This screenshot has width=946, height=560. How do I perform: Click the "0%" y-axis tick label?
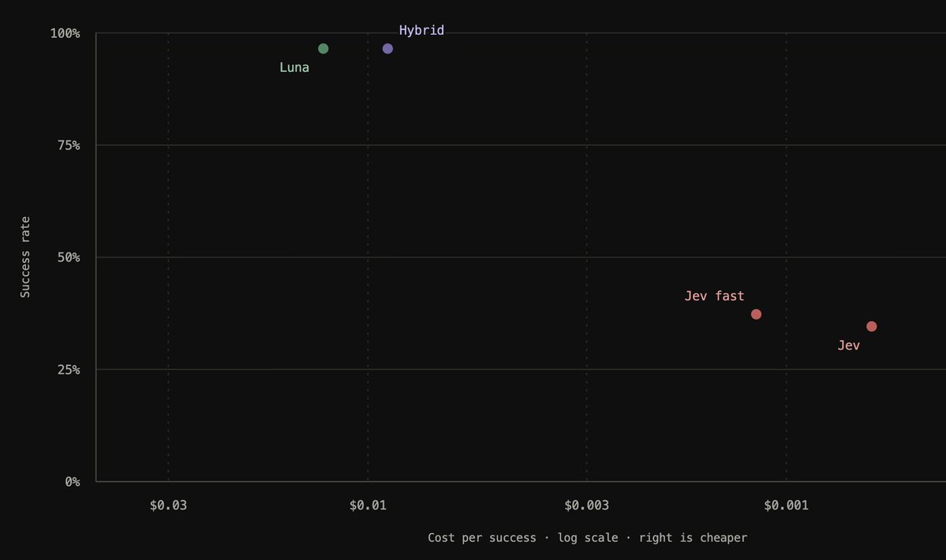click(73, 482)
